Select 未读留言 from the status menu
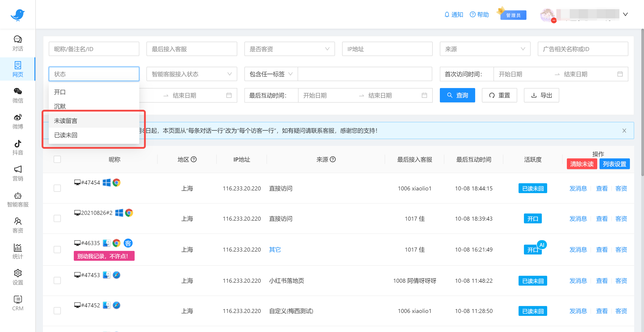 point(66,121)
